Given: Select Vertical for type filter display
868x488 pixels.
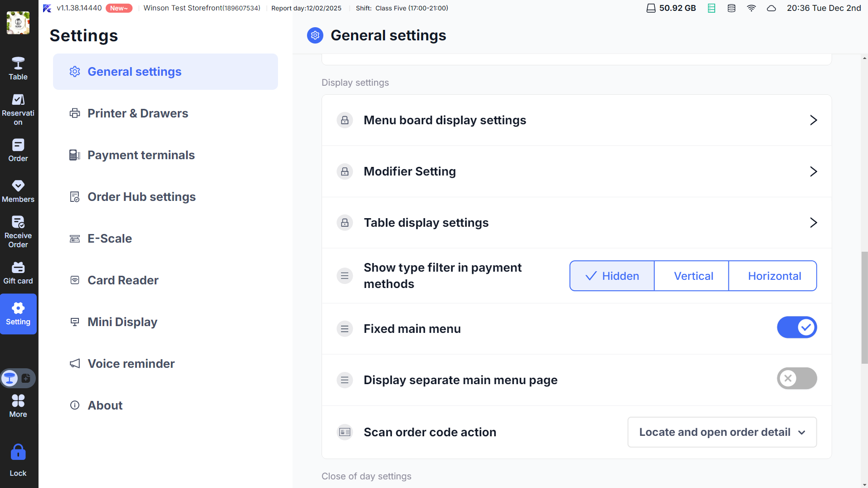Looking at the screenshot, I should [693, 276].
